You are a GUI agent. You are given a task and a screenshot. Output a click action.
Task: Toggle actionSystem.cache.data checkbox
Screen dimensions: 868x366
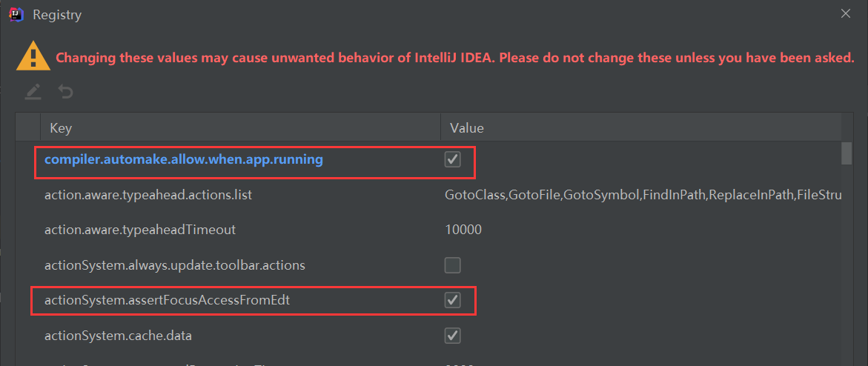[x=452, y=336]
